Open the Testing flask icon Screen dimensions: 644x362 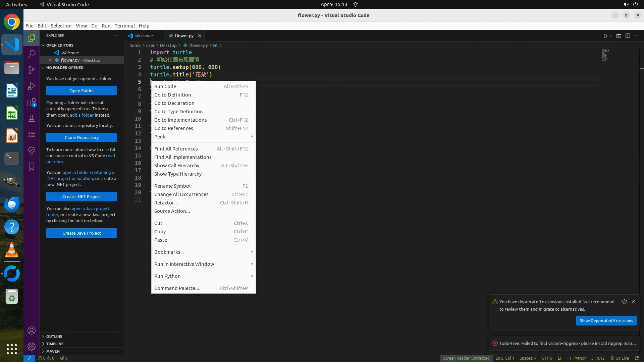(32, 118)
